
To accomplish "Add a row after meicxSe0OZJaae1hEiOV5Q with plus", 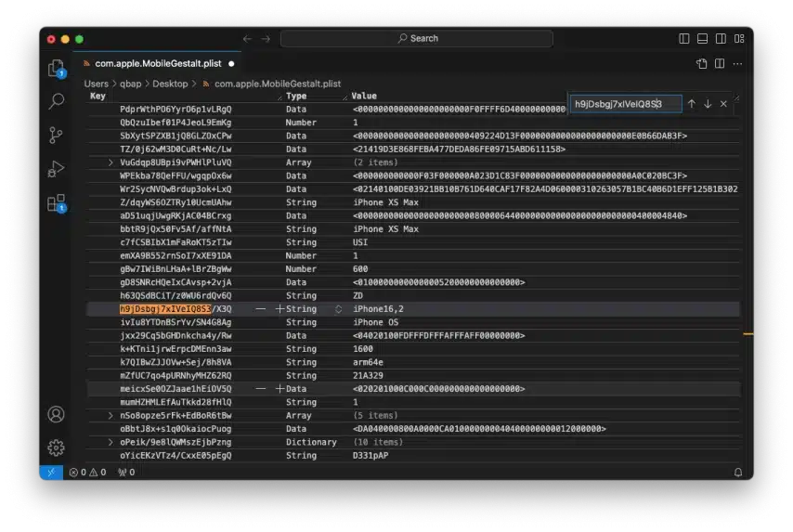I will (x=279, y=388).
